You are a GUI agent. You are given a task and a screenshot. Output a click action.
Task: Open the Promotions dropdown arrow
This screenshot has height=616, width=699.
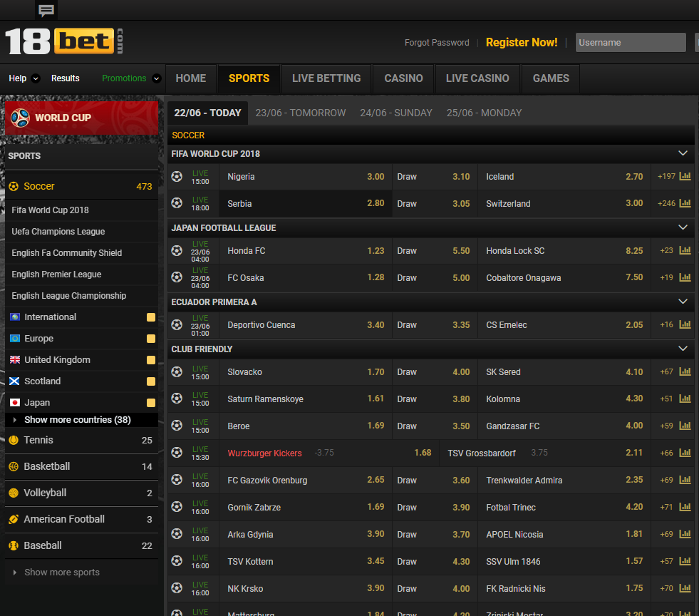click(157, 78)
